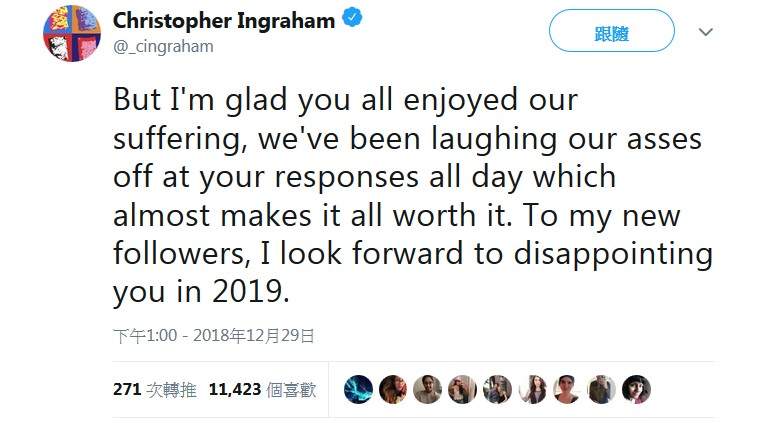
Task: Click the first liker avatar with blue lightning
Action: 358,389
